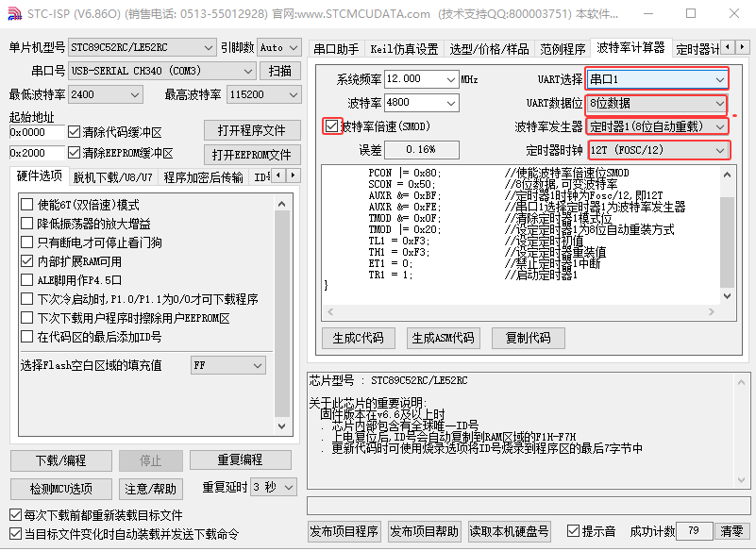Open 系统频率 12.000 MHz dropdown
756x551 pixels.
click(421, 79)
